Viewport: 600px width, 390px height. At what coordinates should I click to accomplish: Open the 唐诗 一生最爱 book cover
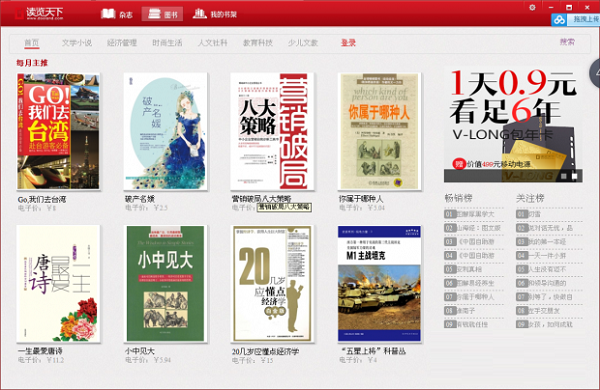coord(59,284)
